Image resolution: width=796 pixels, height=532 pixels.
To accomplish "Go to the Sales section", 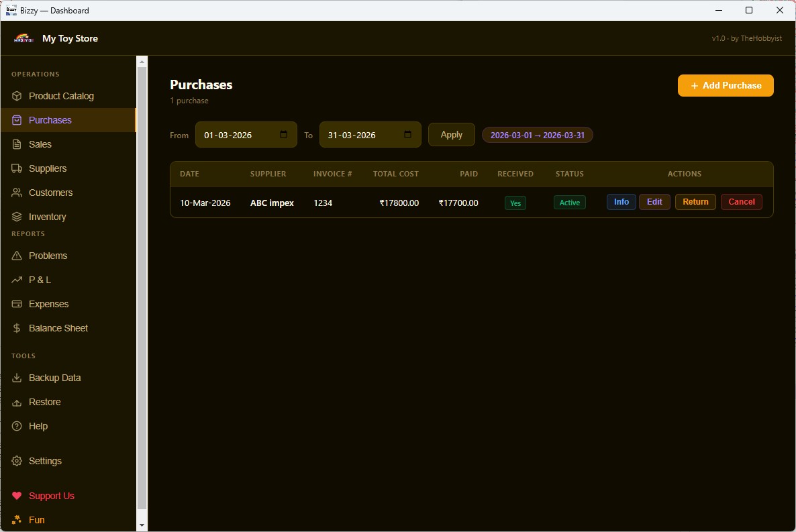I will 40,144.
